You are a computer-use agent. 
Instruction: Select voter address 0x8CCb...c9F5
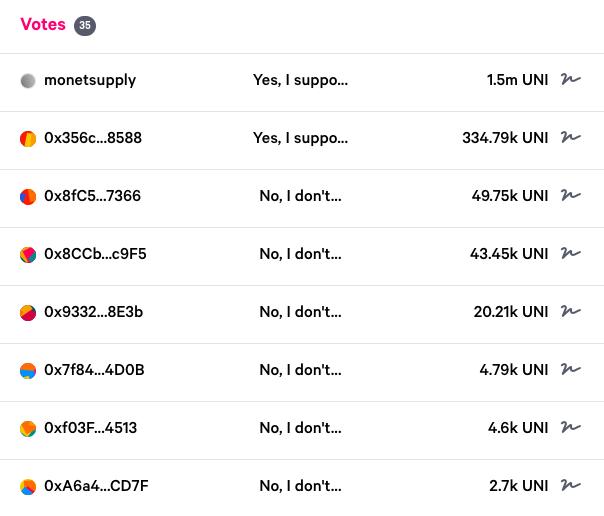pos(95,254)
